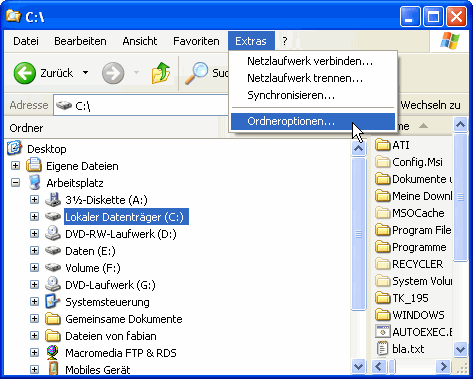Click the bla.txt text file icon

tap(382, 349)
